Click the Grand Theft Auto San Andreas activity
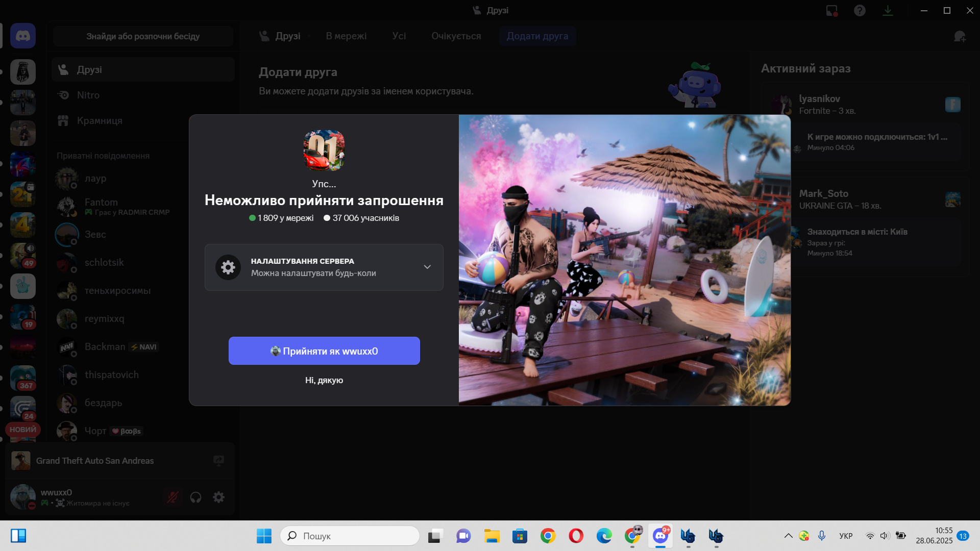The width and height of the screenshot is (980, 551). point(95,461)
